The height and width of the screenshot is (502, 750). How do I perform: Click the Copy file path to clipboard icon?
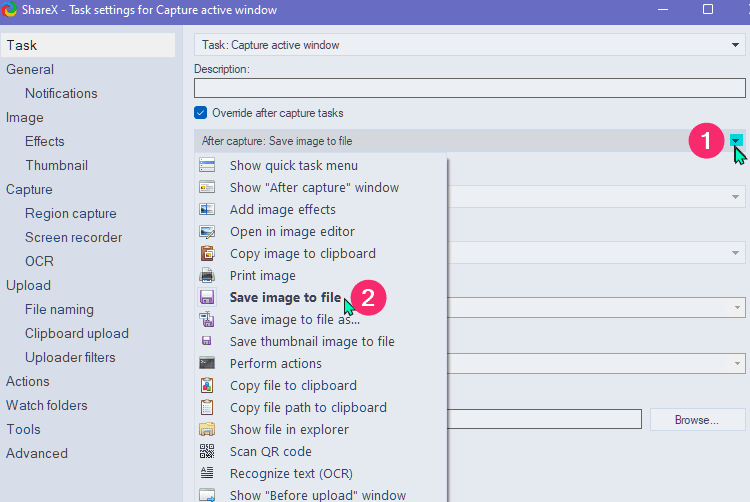(207, 407)
